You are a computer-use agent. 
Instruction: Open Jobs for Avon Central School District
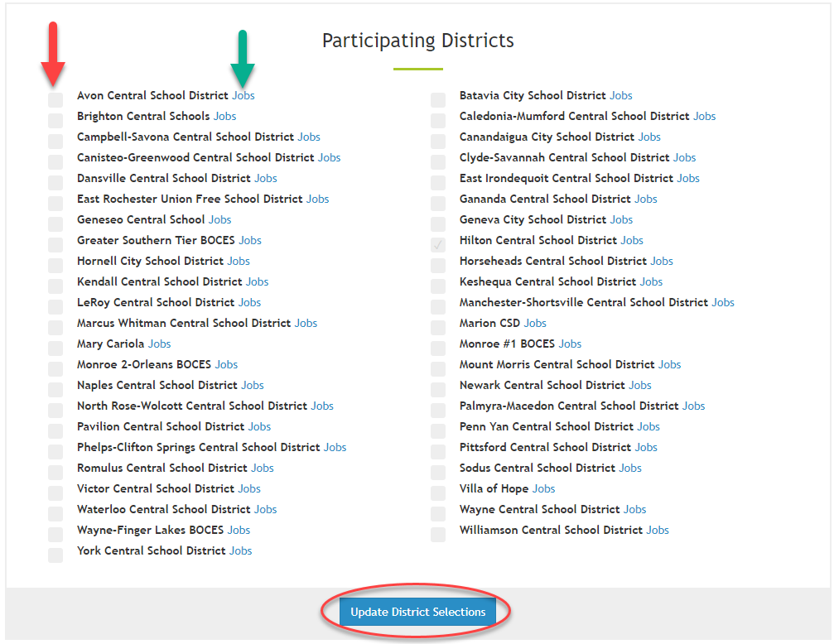(x=243, y=95)
